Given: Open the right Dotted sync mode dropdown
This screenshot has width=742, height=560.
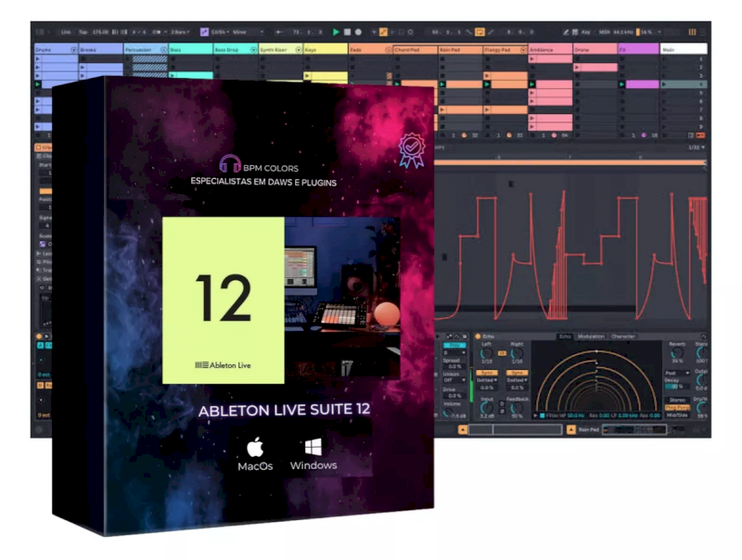Looking at the screenshot, I should point(517,380).
